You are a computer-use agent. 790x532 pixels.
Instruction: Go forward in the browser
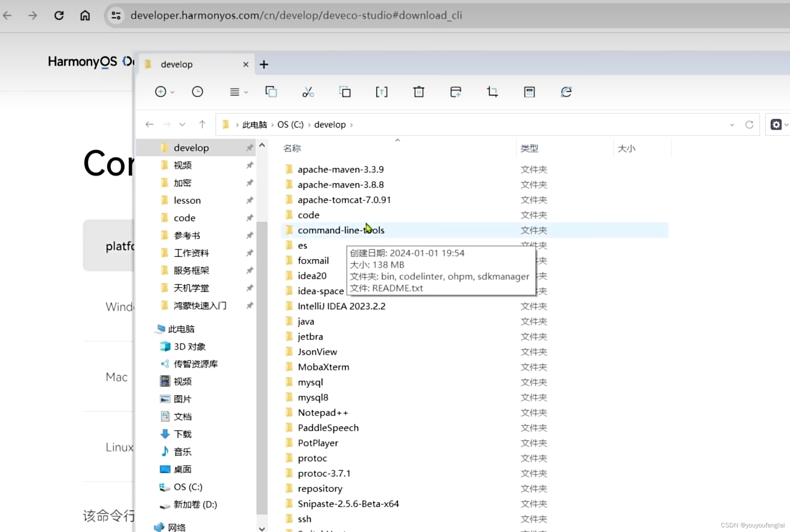[x=33, y=15]
